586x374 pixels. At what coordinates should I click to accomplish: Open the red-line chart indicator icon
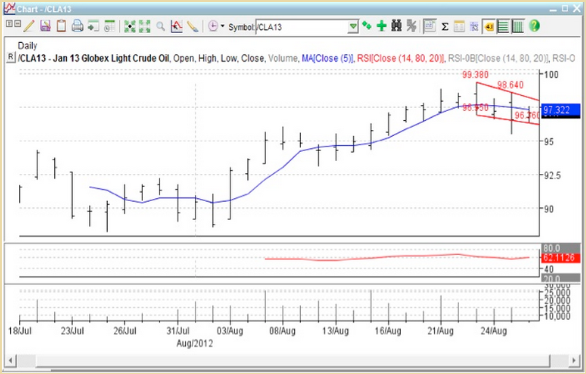click(x=176, y=26)
